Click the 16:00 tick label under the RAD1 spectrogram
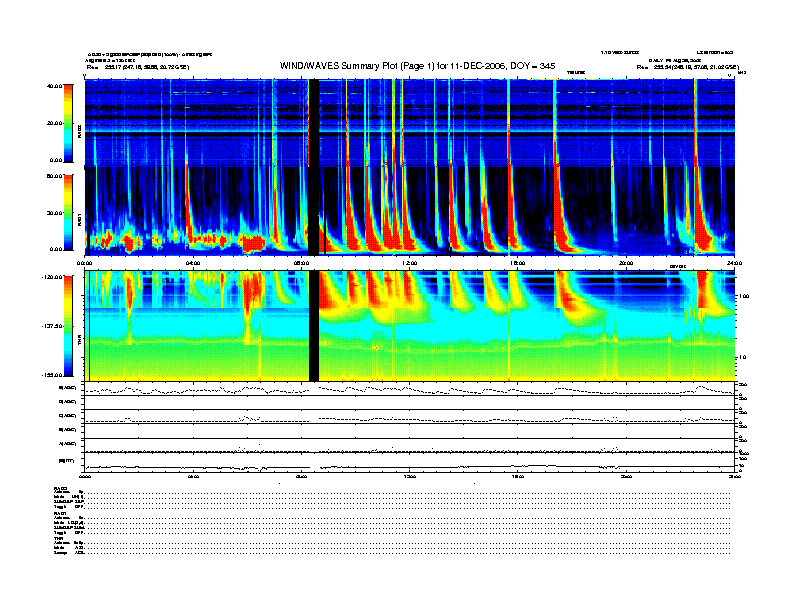Image resolution: width=792 pixels, height=612 pixels. [518, 263]
